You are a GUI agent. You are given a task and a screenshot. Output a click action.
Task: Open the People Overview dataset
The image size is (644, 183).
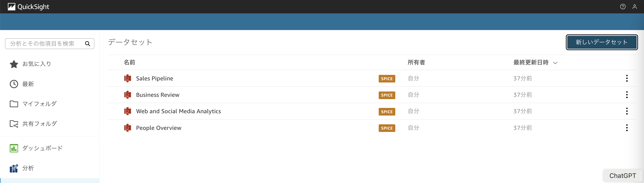(x=159, y=128)
